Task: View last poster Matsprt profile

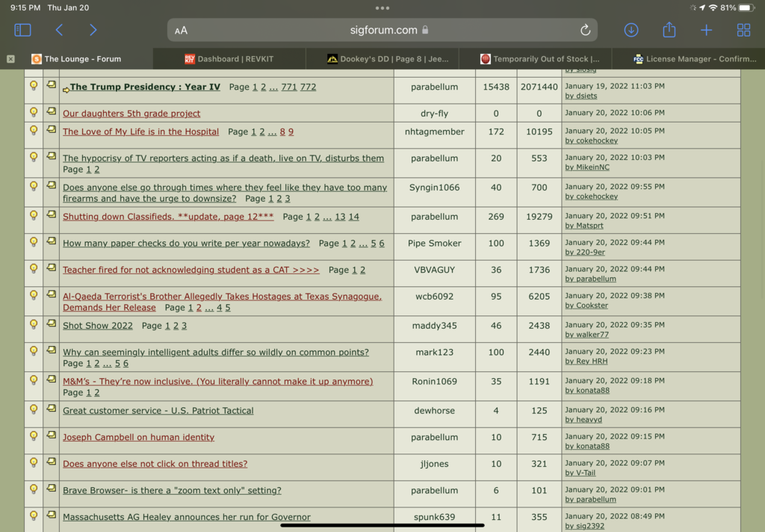Action: [x=584, y=226]
